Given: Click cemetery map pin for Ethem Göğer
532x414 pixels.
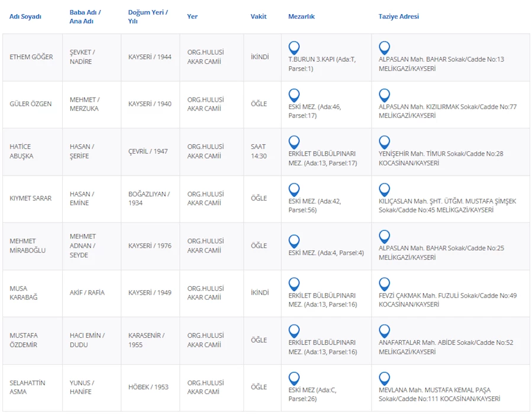Looking at the screenshot, I should 294,48.
